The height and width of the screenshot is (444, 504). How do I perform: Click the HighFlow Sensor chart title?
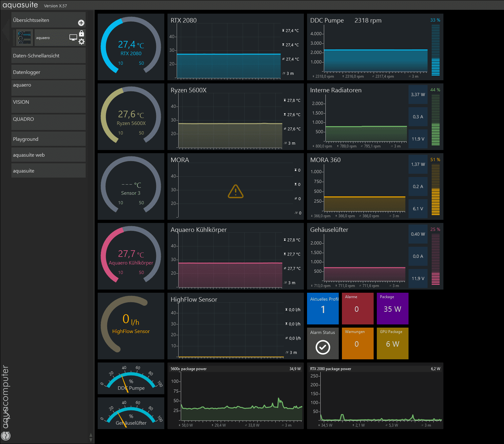pyautogui.click(x=194, y=299)
